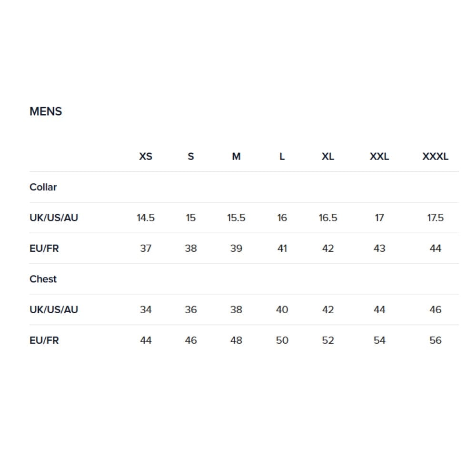Image resolution: width=476 pixels, height=476 pixels.
Task: Select the 16.5 collar value for XL
Action: 328,218
